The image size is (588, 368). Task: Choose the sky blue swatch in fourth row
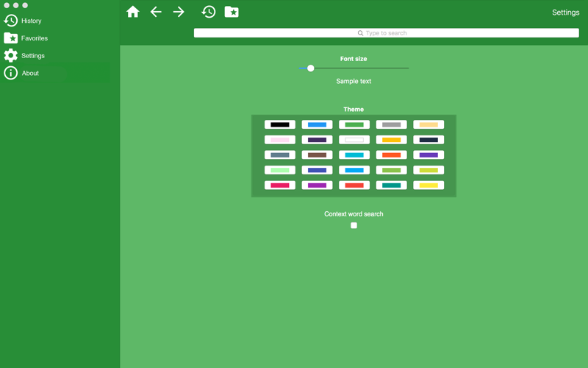pyautogui.click(x=354, y=170)
